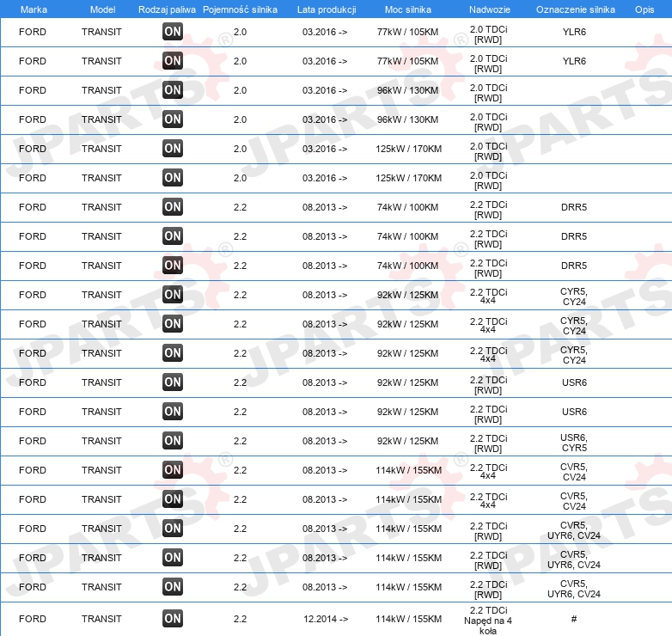Click the Lata produkcji header
The height and width of the screenshot is (636, 672).
click(327, 9)
